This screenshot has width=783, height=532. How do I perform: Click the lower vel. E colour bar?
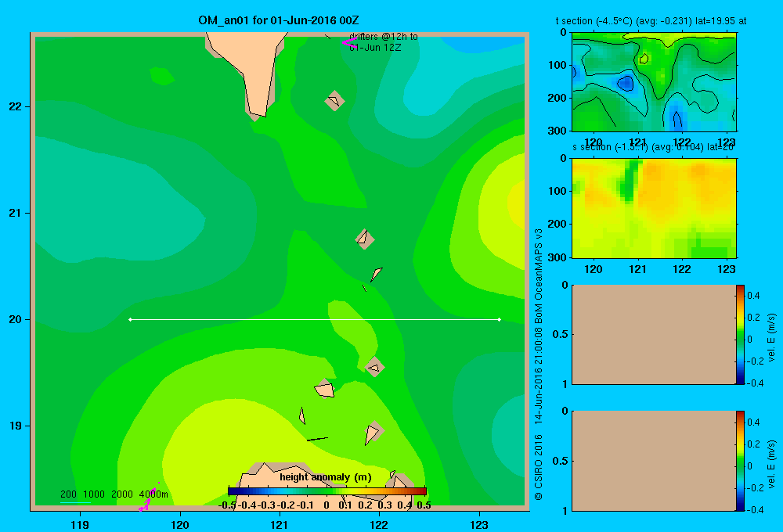point(740,461)
